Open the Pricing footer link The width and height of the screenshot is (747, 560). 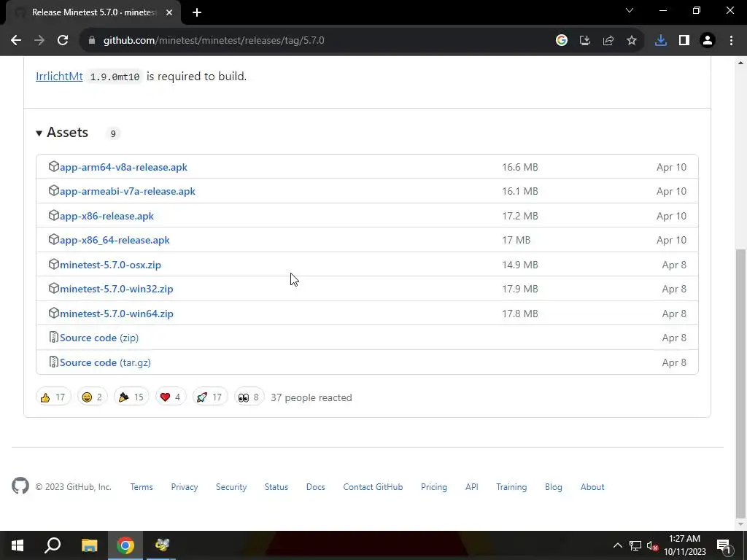[434, 487]
